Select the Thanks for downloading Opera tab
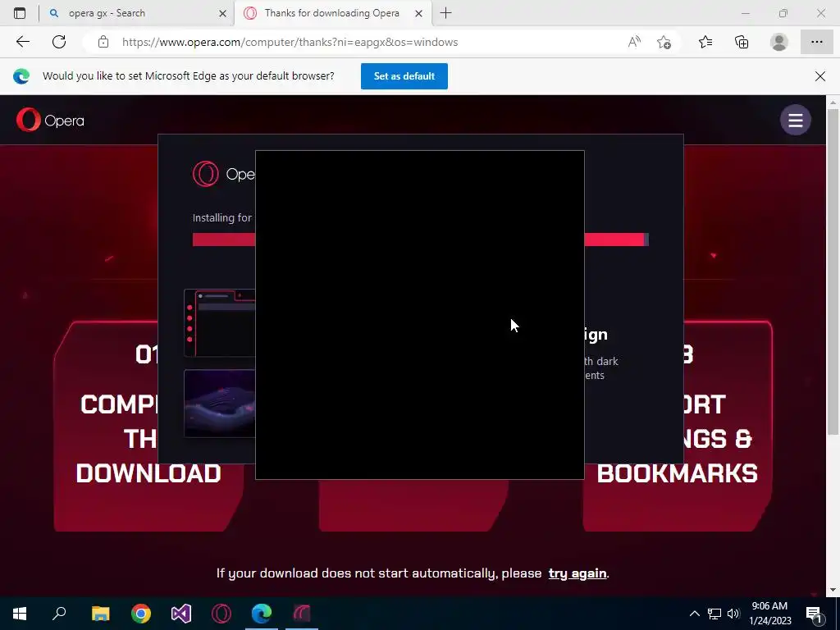This screenshot has width=840, height=630. point(331,13)
